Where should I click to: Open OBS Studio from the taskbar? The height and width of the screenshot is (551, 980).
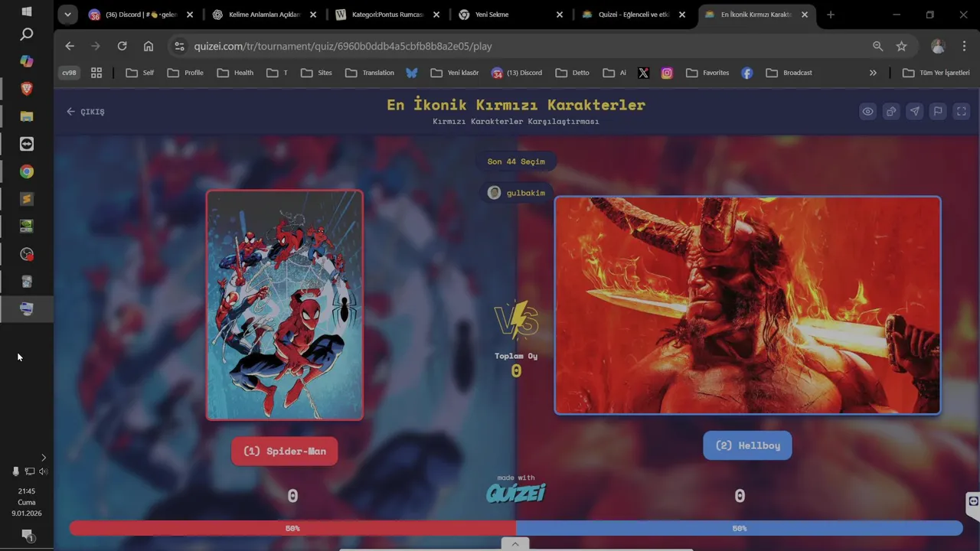pyautogui.click(x=27, y=254)
